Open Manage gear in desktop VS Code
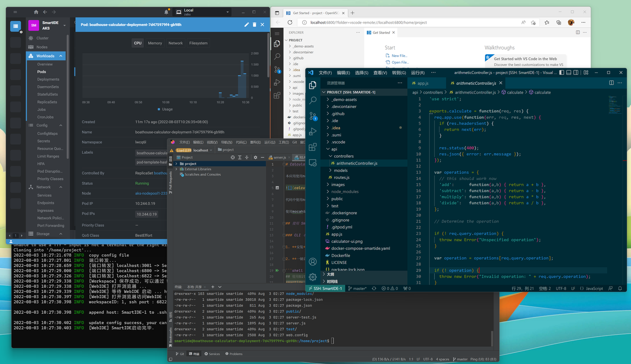Screen dimensions: 631x364 pos(313,277)
